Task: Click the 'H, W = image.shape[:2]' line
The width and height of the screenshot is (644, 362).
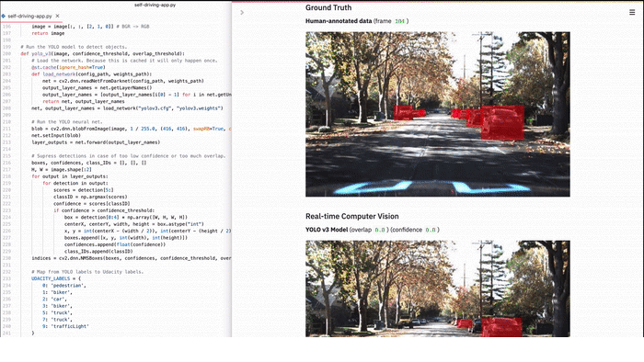Action: point(62,169)
